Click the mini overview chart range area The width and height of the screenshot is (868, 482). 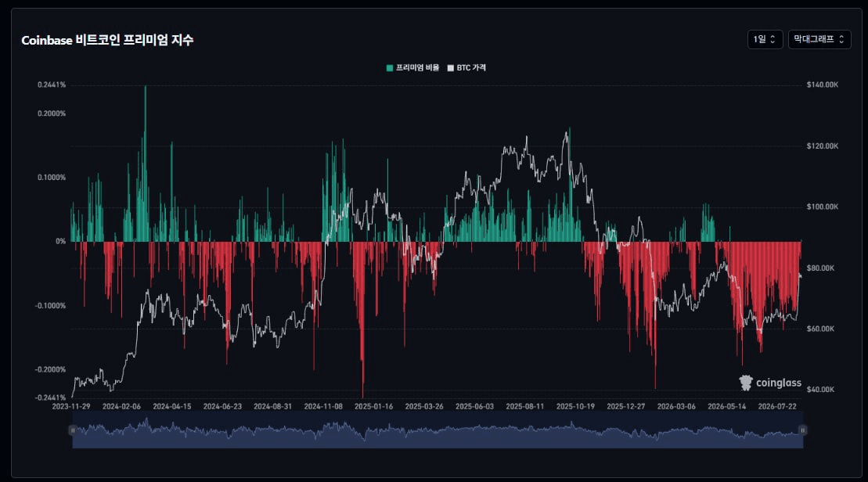tap(438, 430)
